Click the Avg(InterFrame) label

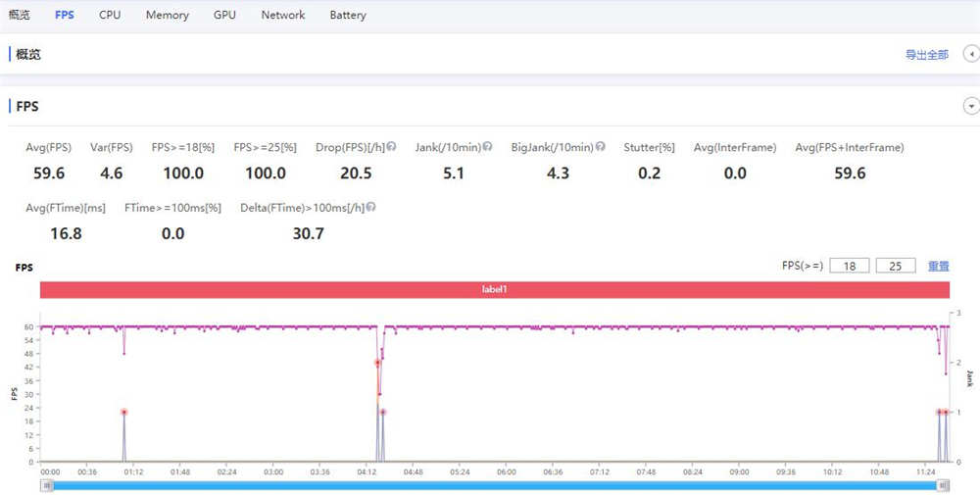(735, 147)
